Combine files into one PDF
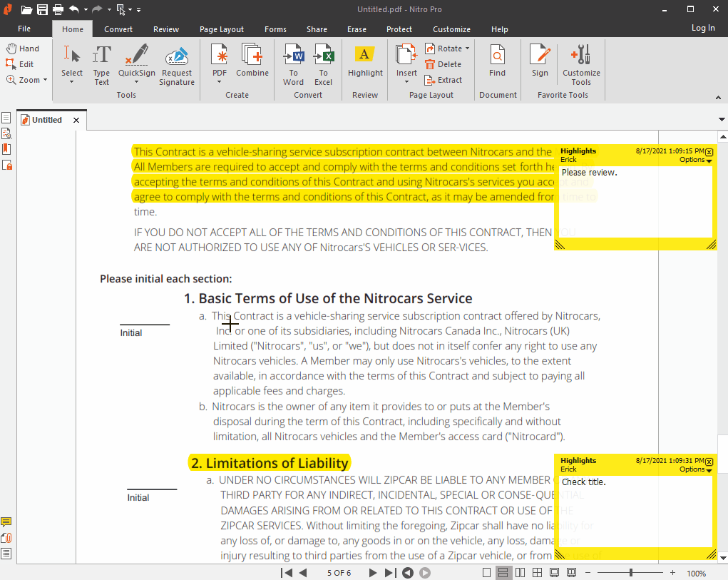This screenshot has width=728, height=580. coord(252,61)
